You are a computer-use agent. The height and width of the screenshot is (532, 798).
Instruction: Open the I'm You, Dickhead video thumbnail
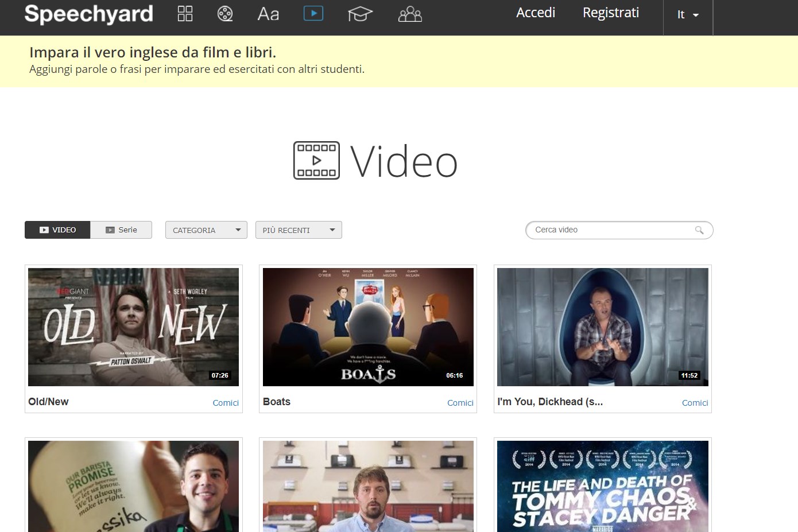pyautogui.click(x=603, y=327)
